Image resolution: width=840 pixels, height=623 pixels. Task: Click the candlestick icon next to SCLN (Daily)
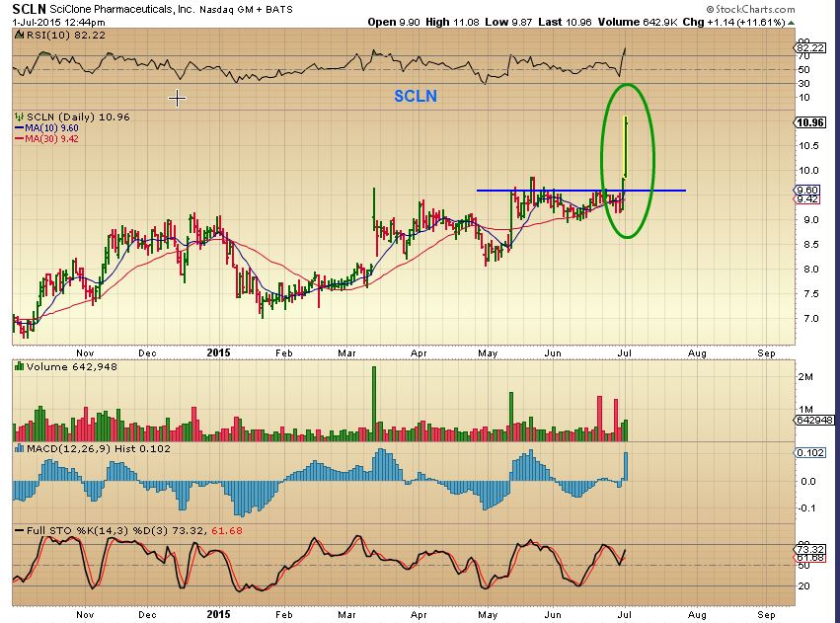20,117
